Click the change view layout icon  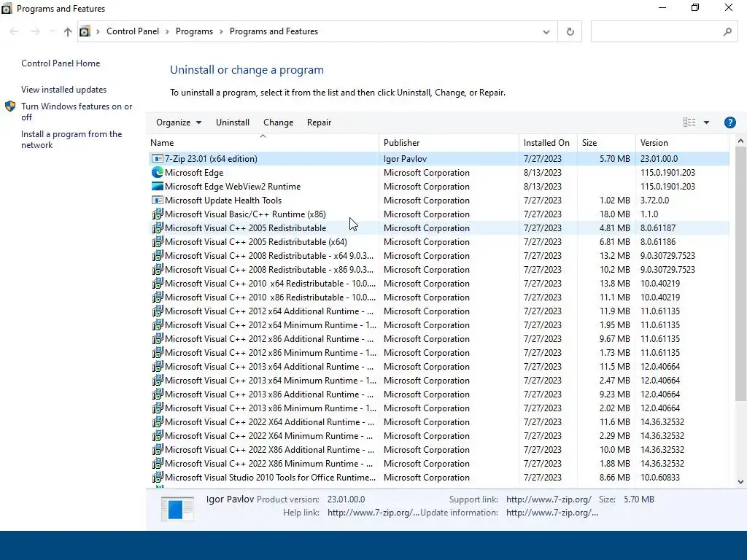pyautogui.click(x=689, y=122)
